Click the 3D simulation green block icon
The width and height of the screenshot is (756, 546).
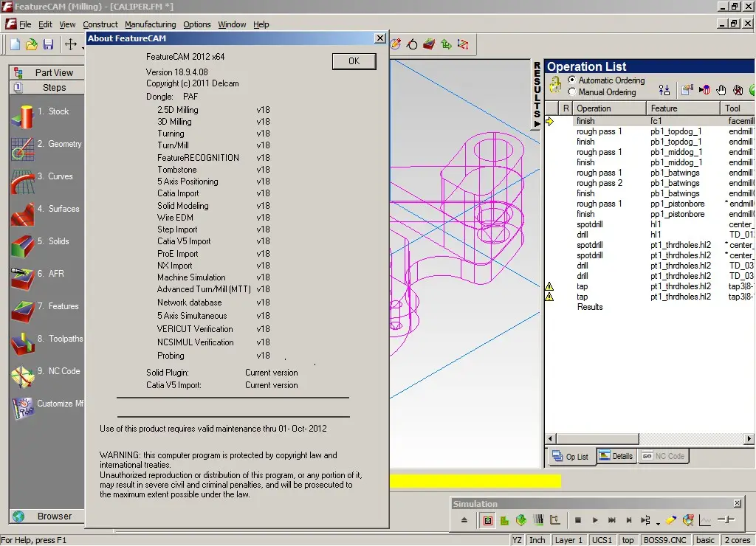521,520
